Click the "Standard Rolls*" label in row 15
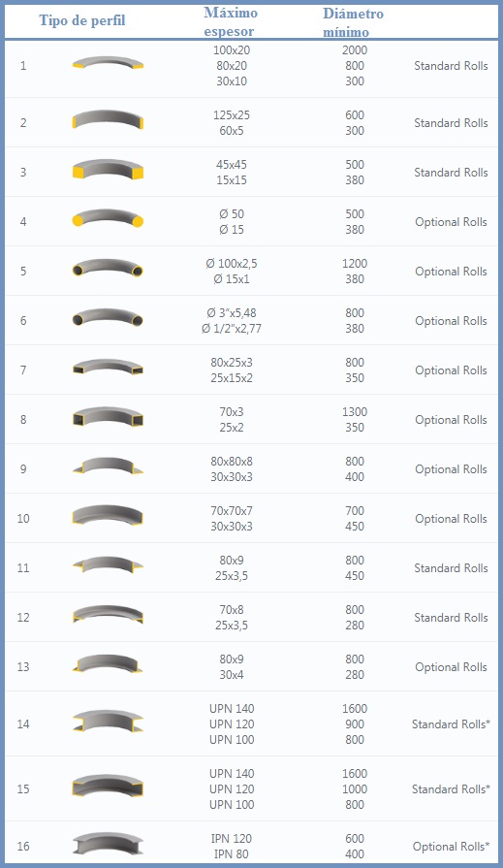 (451, 788)
